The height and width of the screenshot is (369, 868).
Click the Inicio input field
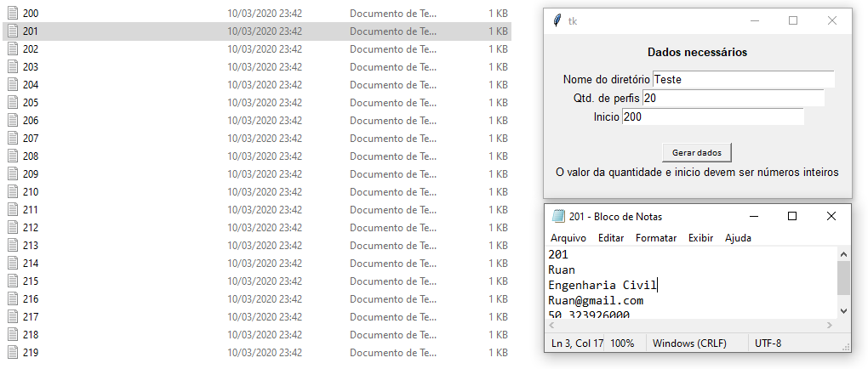pyautogui.click(x=713, y=116)
